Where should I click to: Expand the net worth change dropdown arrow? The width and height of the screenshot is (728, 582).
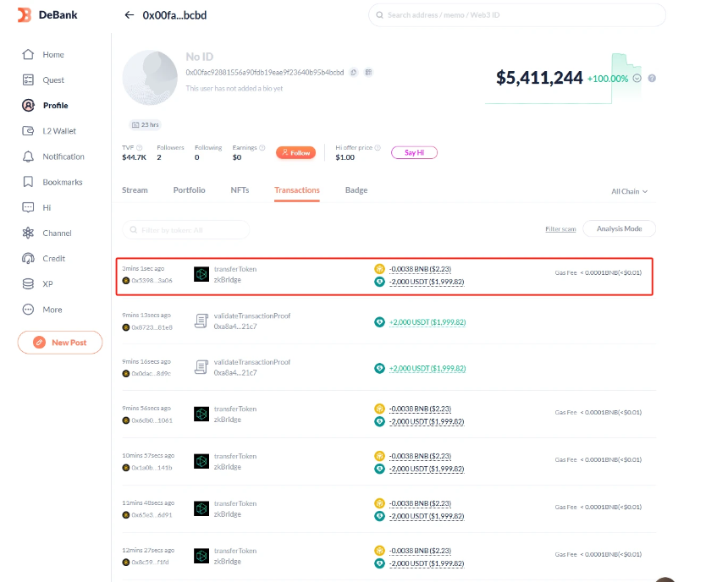point(637,78)
